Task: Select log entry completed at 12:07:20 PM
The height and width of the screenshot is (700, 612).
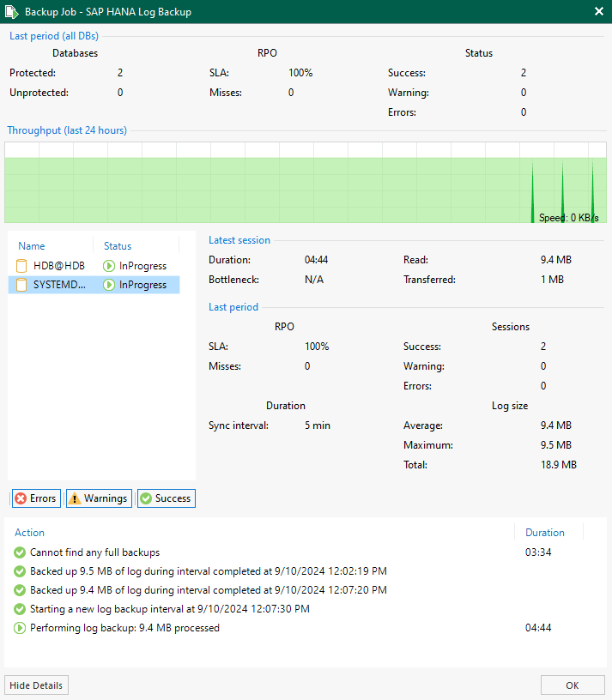Action: coord(209,590)
